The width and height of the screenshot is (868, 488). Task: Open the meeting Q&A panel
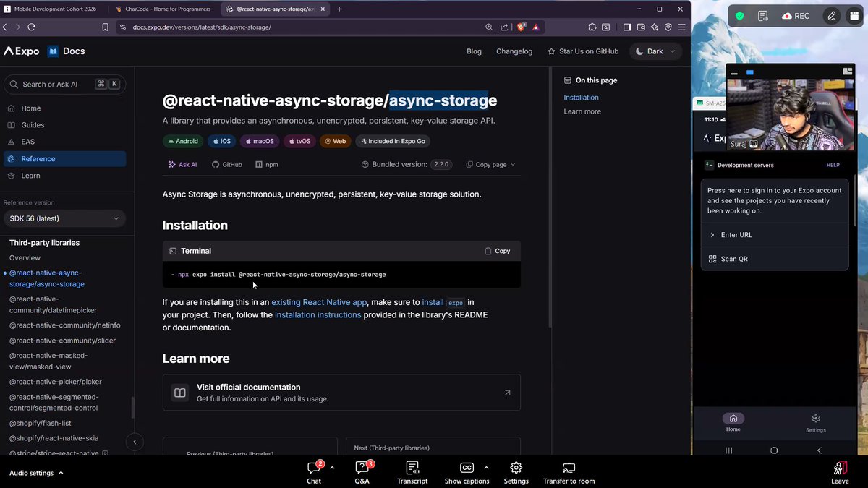pyautogui.click(x=362, y=473)
